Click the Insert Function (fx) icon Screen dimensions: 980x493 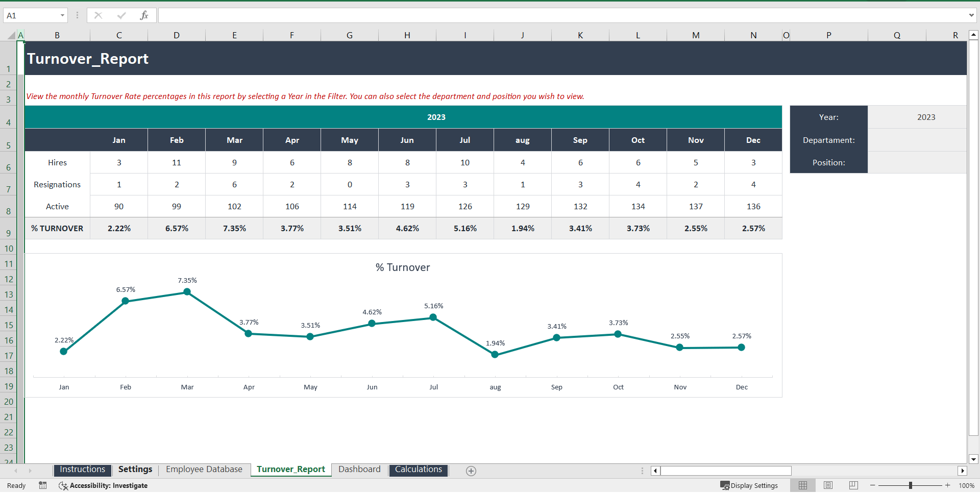click(x=144, y=15)
